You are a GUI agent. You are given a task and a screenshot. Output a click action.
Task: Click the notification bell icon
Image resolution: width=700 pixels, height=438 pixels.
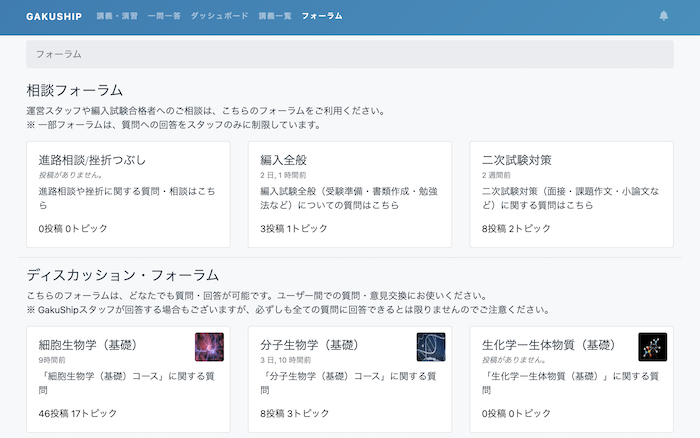(664, 16)
